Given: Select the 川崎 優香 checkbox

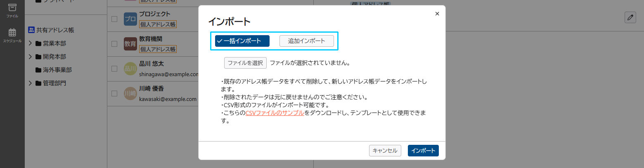Looking at the screenshot, I should [115, 94].
